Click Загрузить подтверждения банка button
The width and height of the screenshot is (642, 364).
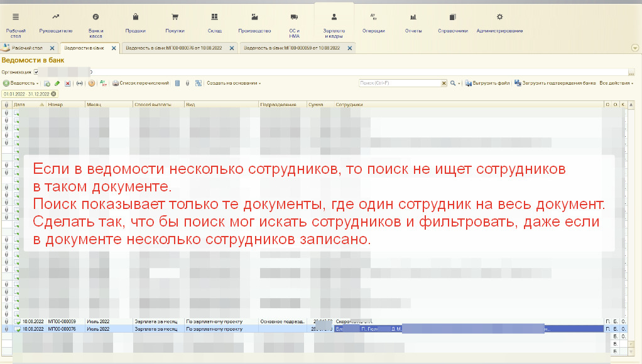coord(555,83)
